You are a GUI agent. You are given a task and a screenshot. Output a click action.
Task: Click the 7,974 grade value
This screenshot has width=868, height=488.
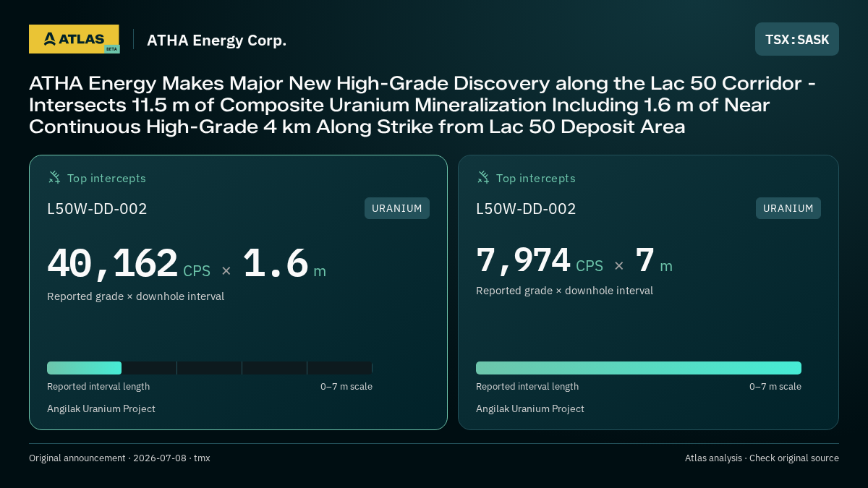pos(523,260)
